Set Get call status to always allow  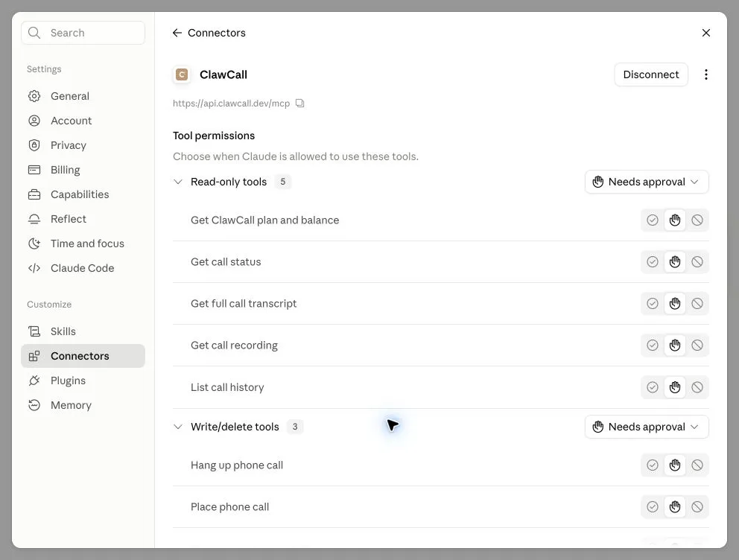tap(653, 262)
